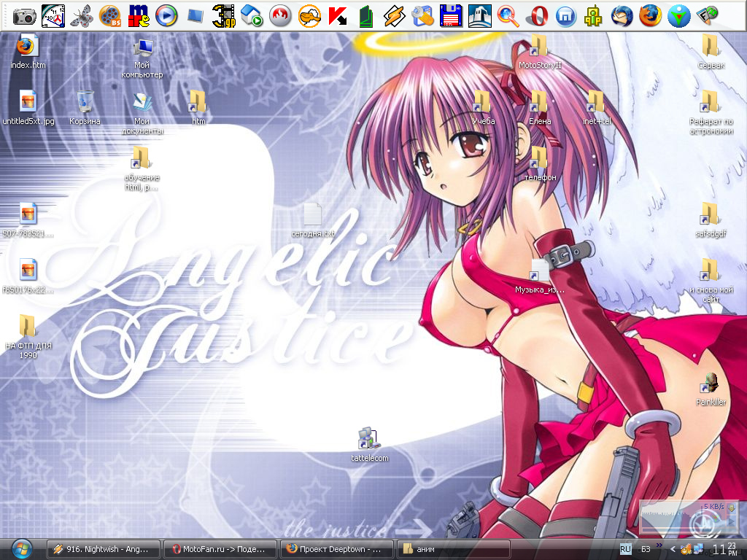This screenshot has height=560, width=747.
Task: Select the 507-788521 image file
Action: [x=28, y=221]
